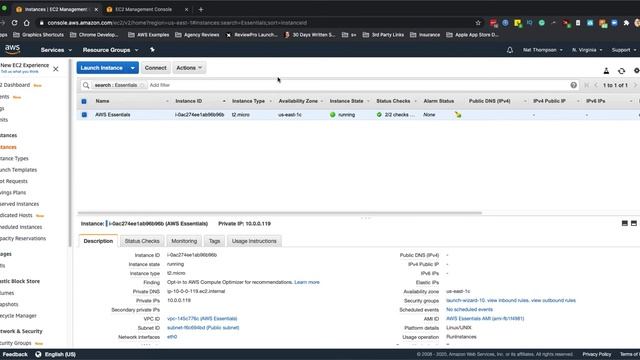Open Capacity Reservations in the sidebar
This screenshot has height=360, width=640.
pyautogui.click(x=23, y=238)
